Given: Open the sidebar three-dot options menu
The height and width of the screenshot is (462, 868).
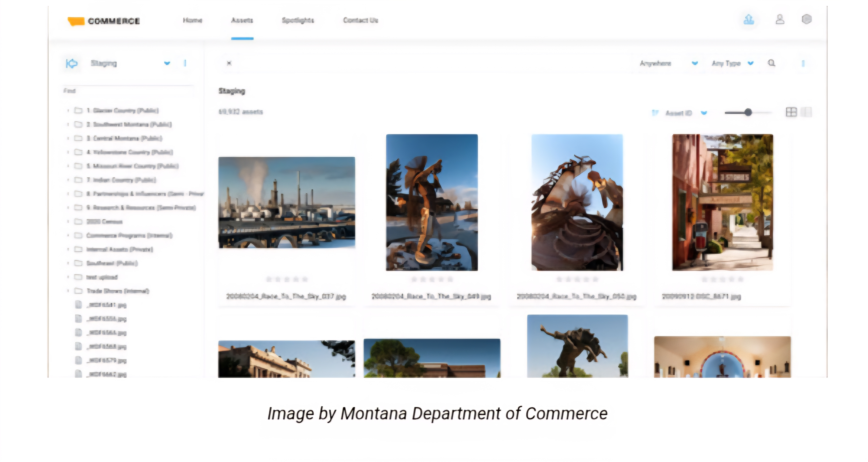Looking at the screenshot, I should (x=185, y=63).
